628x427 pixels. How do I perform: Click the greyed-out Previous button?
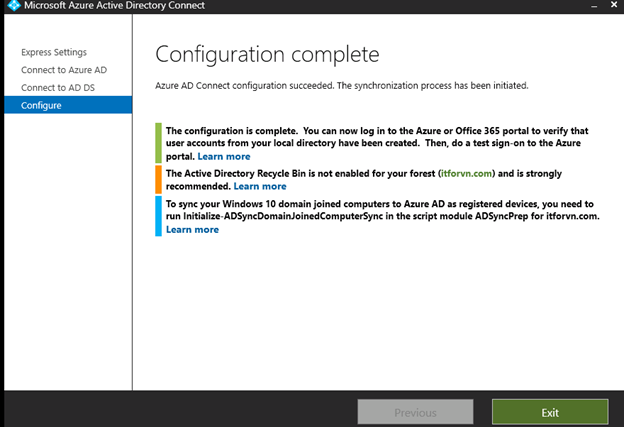tap(415, 412)
